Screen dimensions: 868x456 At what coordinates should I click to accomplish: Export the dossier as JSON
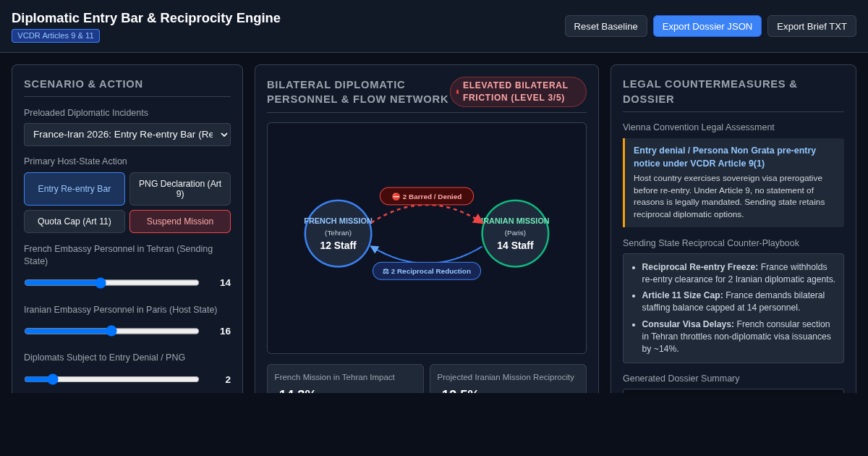707,26
